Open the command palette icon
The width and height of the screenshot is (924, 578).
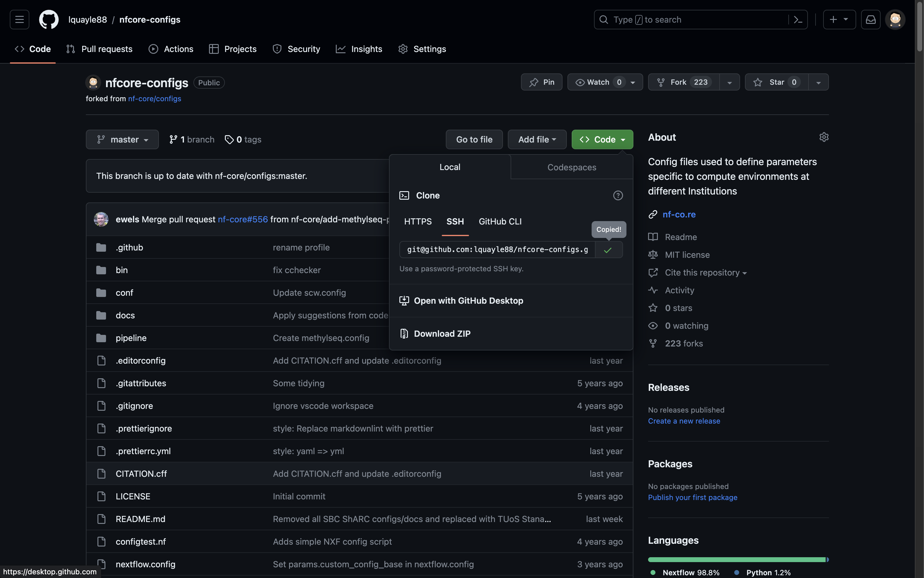(x=798, y=20)
